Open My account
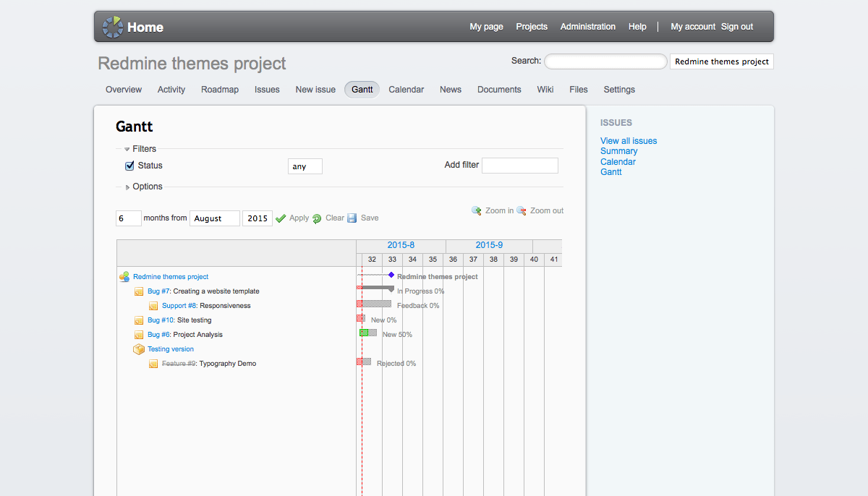 coord(693,27)
